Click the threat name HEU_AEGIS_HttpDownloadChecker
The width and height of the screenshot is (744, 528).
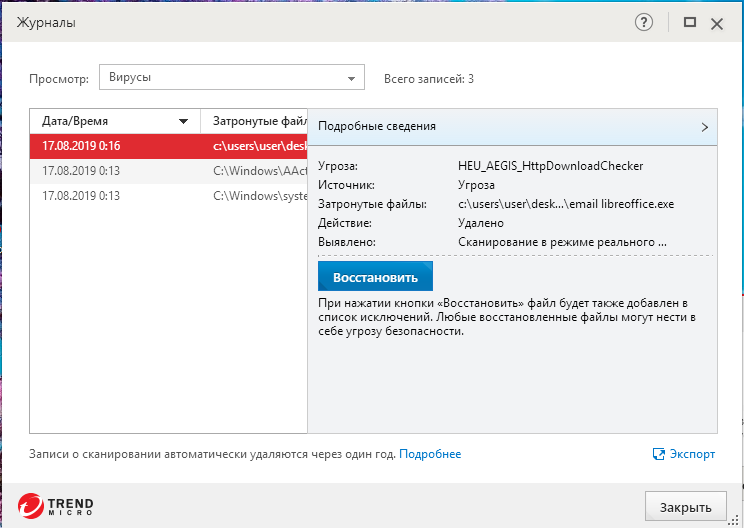(x=550, y=166)
